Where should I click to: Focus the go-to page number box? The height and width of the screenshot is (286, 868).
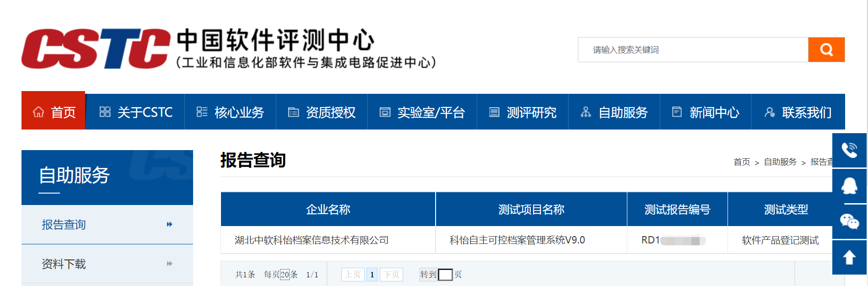pos(445,275)
